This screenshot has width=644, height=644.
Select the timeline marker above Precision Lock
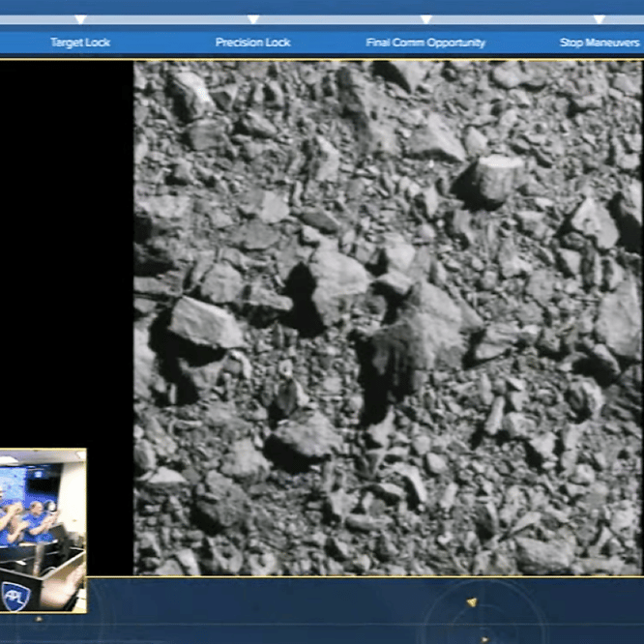[253, 19]
